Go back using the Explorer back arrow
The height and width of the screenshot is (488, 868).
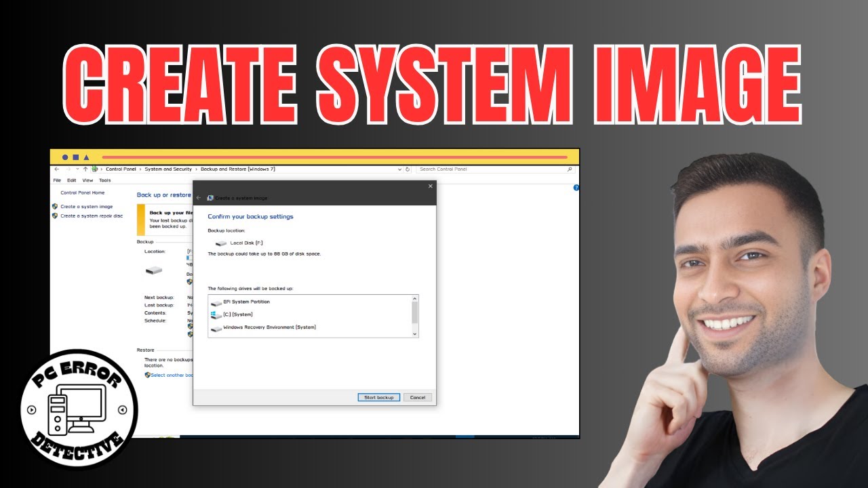[x=56, y=169]
